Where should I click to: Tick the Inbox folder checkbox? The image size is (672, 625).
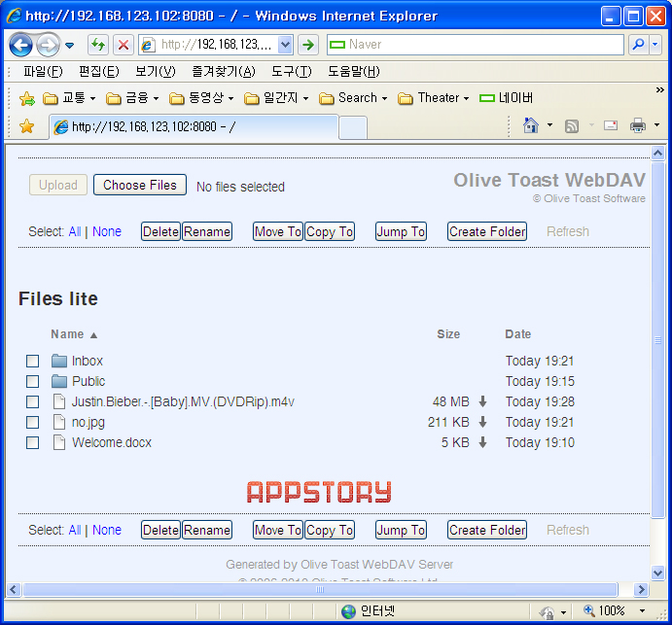point(32,362)
